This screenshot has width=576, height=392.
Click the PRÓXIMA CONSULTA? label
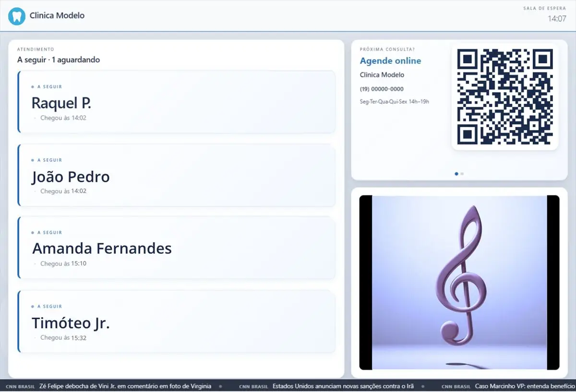[387, 49]
